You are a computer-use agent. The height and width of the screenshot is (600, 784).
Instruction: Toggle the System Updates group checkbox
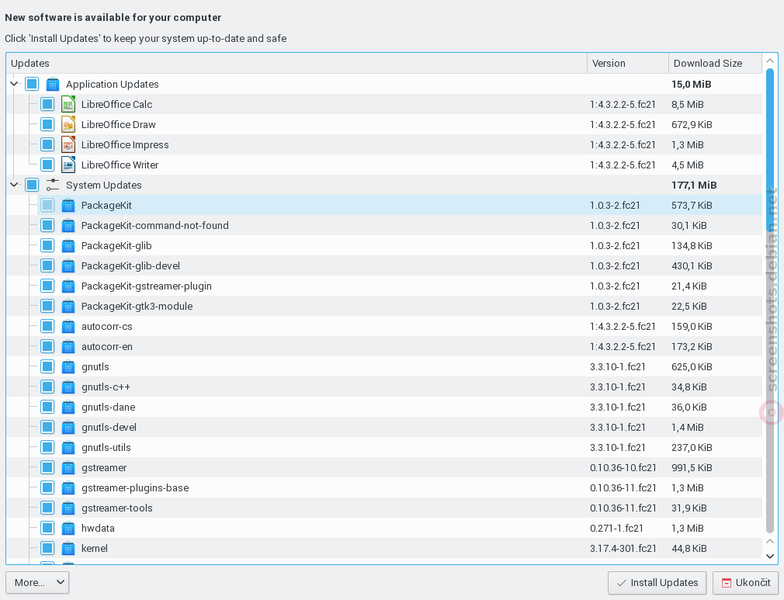click(x=32, y=185)
